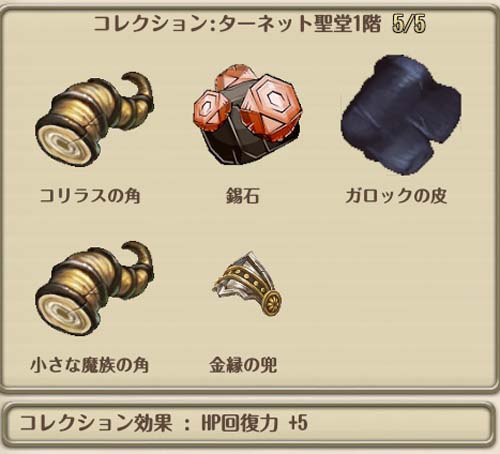Click the 金縁の兜 helmet icon
This screenshot has height=454, width=500.
click(x=248, y=284)
